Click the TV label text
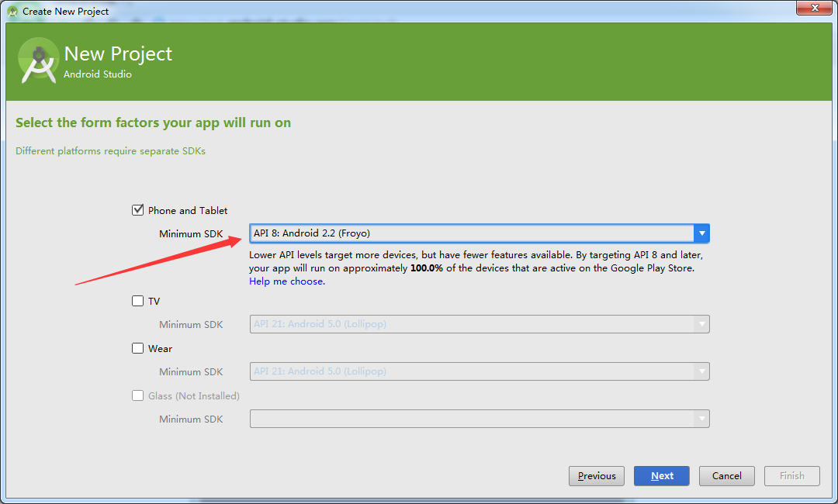The width and height of the screenshot is (838, 504). click(x=154, y=301)
